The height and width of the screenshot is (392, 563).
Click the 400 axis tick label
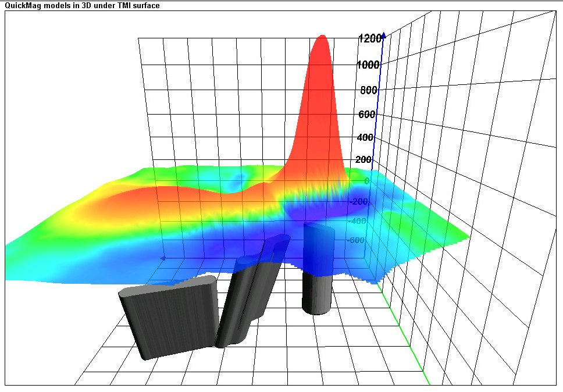(x=364, y=138)
